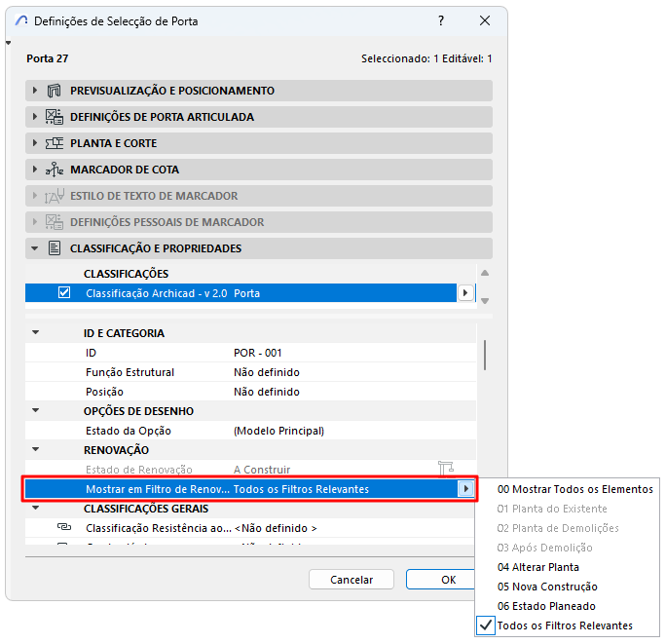This screenshot has width=666, height=644.
Task: Choose 05 Nova Construção filter
Action: [547, 587]
